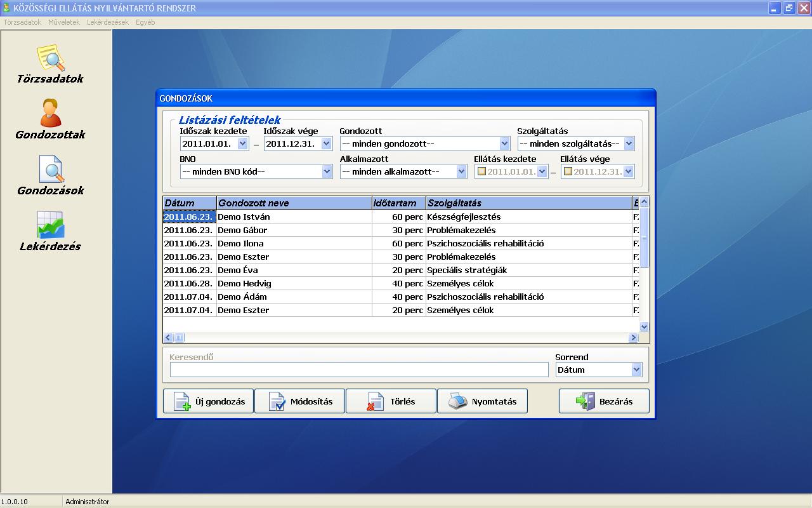This screenshot has width=812, height=508.
Task: Expand the BNO code dropdown
Action: [x=327, y=171]
